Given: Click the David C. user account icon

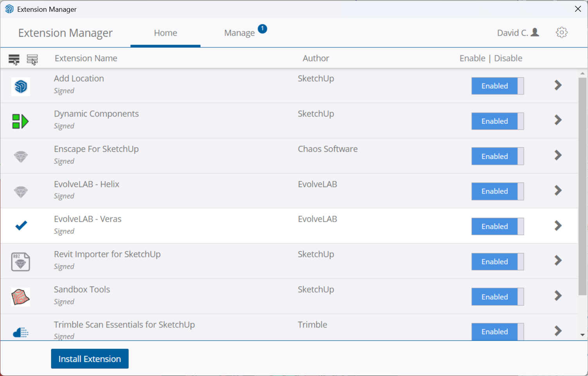Looking at the screenshot, I should pos(535,33).
